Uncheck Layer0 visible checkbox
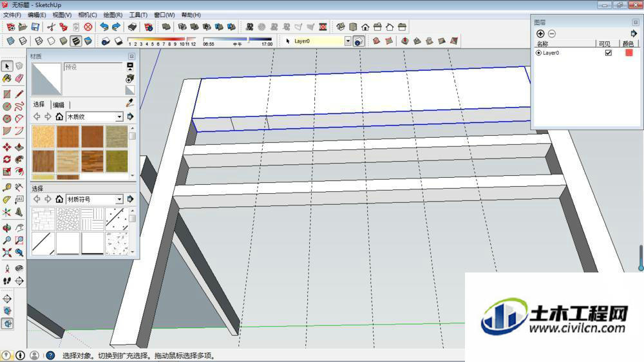The image size is (644, 362). click(x=609, y=53)
